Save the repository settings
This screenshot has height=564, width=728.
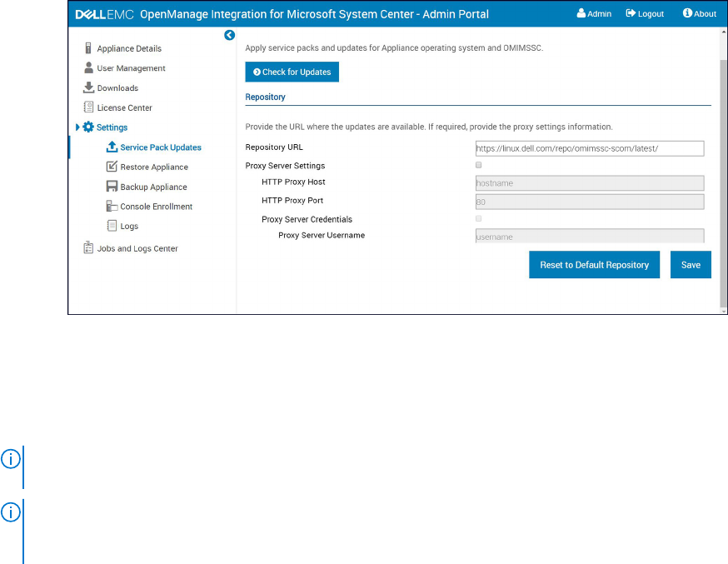(x=691, y=265)
